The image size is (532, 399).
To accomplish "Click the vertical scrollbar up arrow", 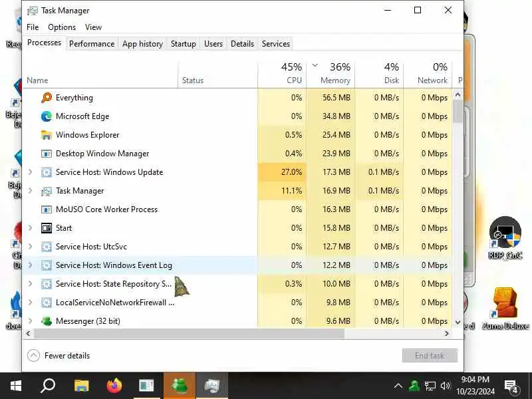I will [458, 94].
